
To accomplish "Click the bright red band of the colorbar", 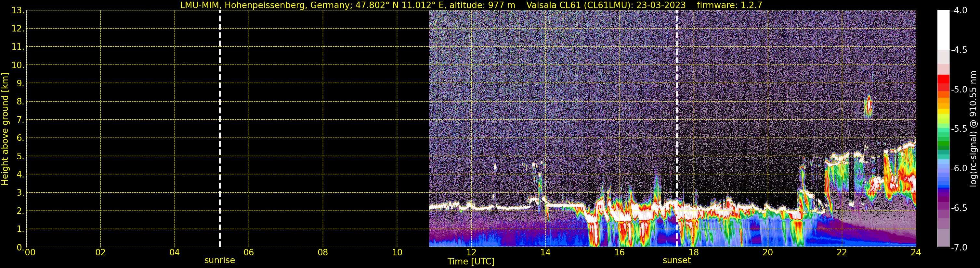I will 944,79.
